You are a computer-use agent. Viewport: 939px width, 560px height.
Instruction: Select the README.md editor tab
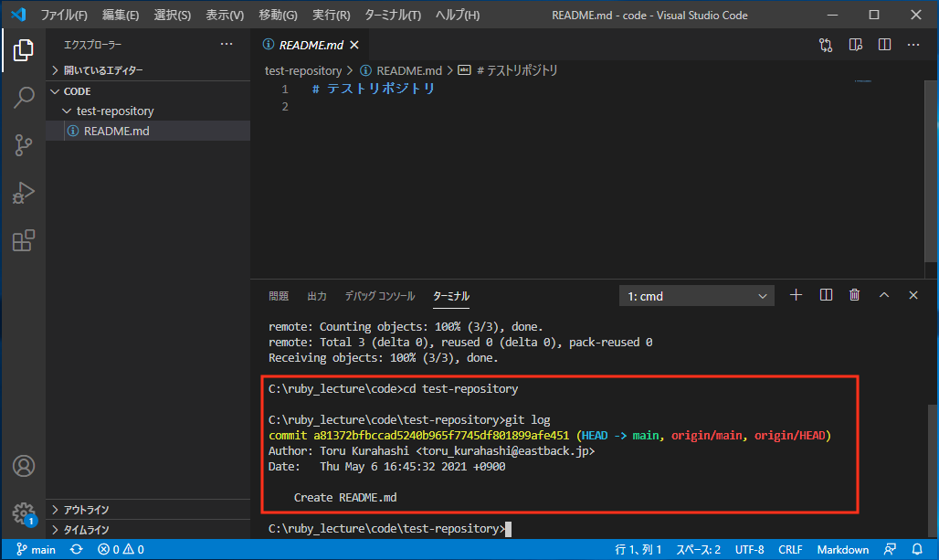(311, 45)
